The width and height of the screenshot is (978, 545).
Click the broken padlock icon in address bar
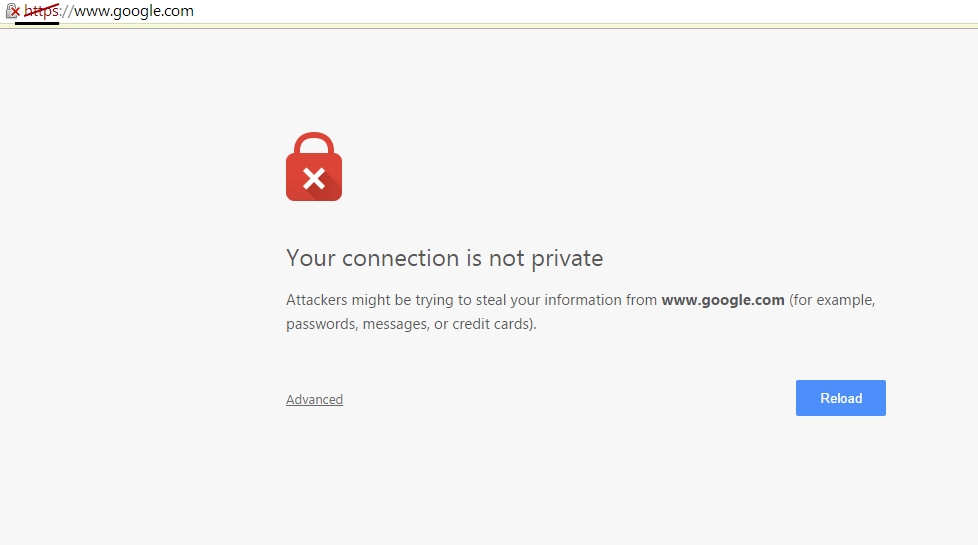click(12, 11)
